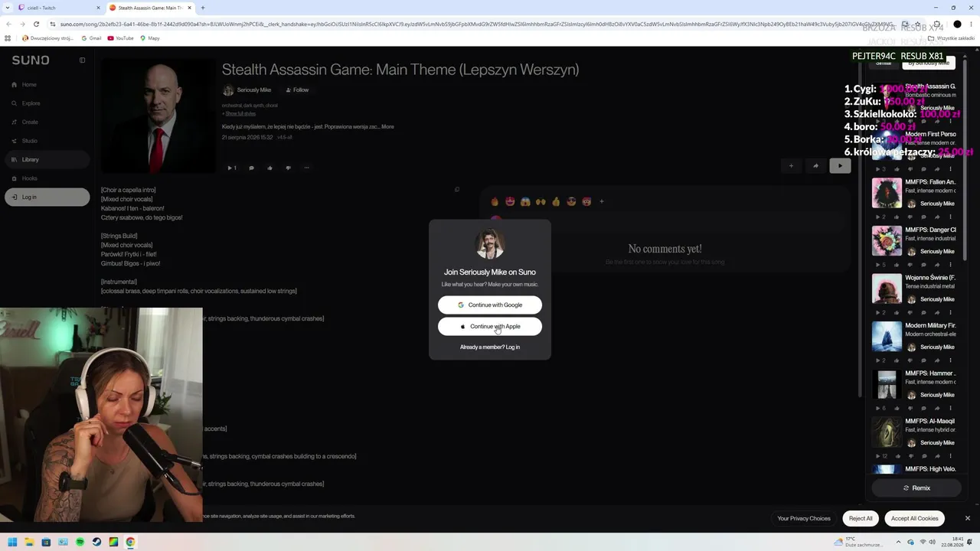Click the Remix button

tap(916, 487)
